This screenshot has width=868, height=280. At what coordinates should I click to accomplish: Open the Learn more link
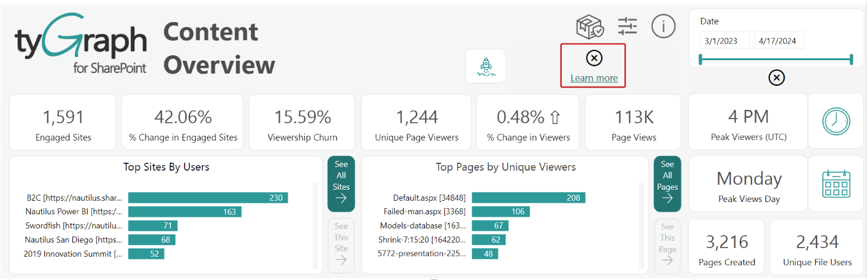pos(594,78)
